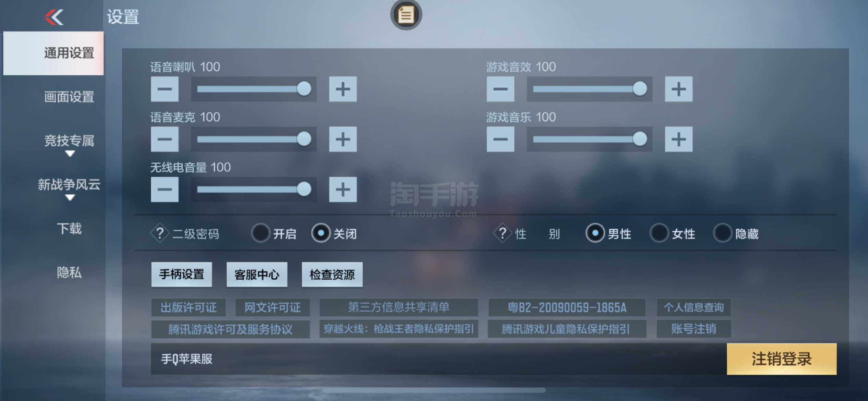Screen dimensions: 868x401
Task: Open 账号注销 link
Action: click(x=694, y=329)
